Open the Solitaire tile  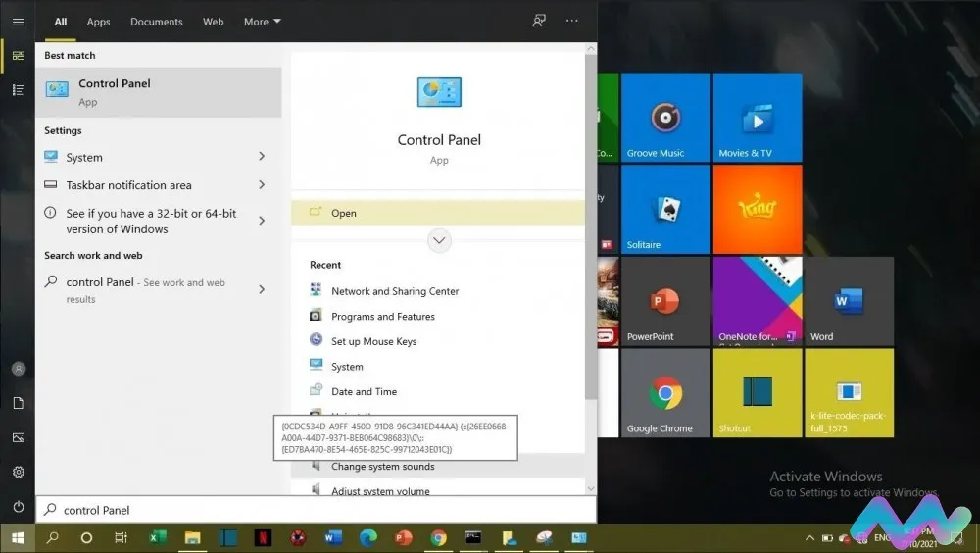(665, 210)
